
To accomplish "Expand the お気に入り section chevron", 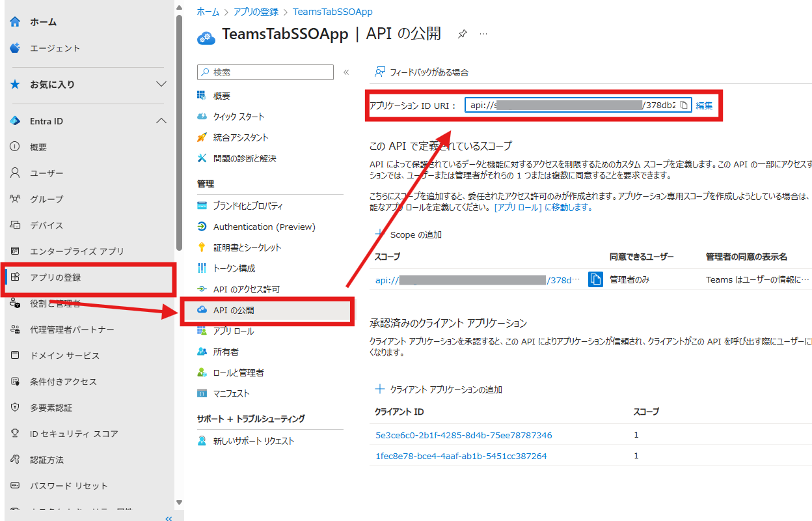I will pyautogui.click(x=161, y=85).
